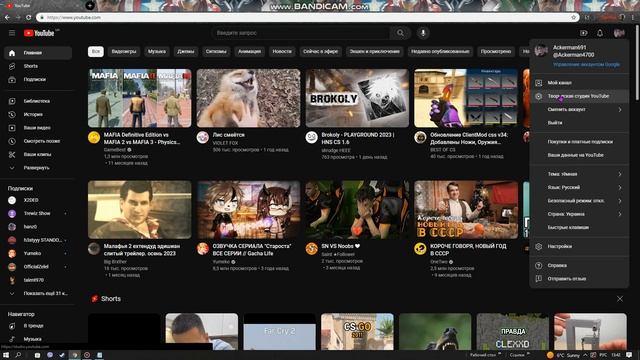640x360 pixels.
Task: Open Библиотека in the sidebar
Action: click(x=38, y=101)
